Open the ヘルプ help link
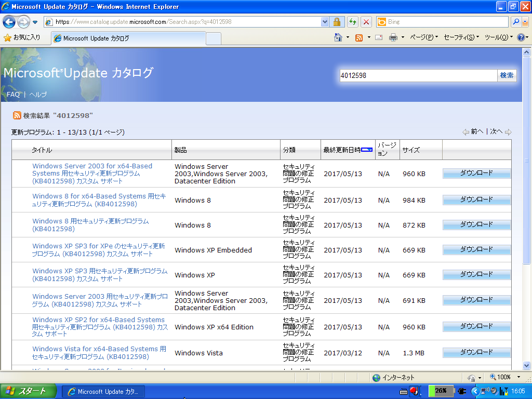The image size is (532, 399). (x=37, y=95)
